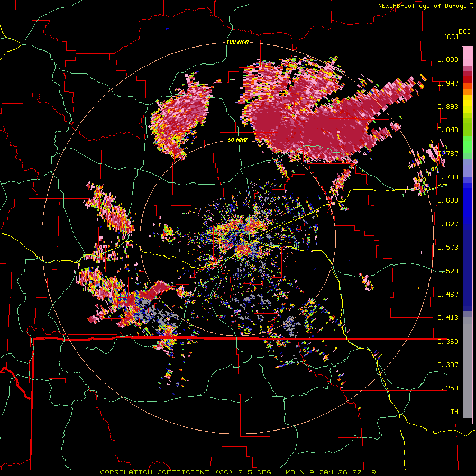Click the pink top segment of color bar
476x476 pixels.
tap(467, 56)
